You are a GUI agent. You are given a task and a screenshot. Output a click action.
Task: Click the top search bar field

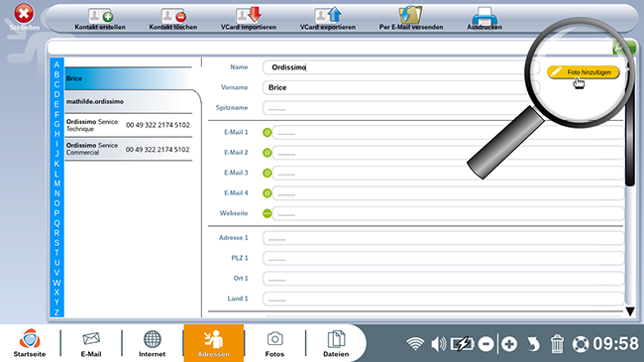(x=330, y=48)
